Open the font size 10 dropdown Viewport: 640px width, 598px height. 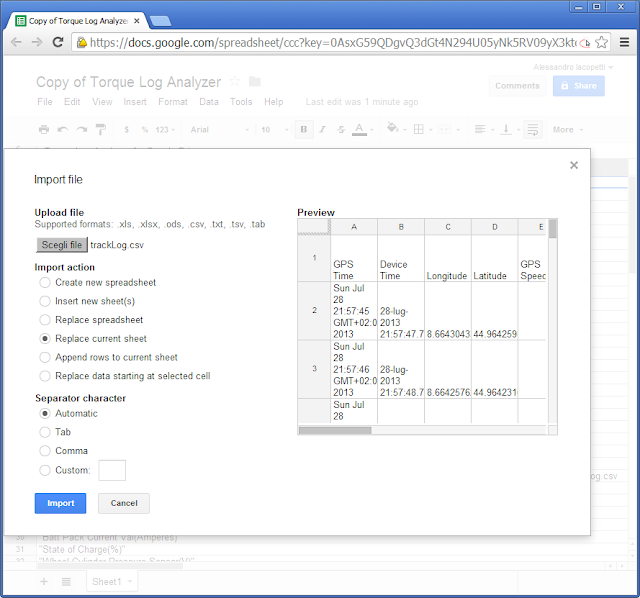(x=274, y=130)
